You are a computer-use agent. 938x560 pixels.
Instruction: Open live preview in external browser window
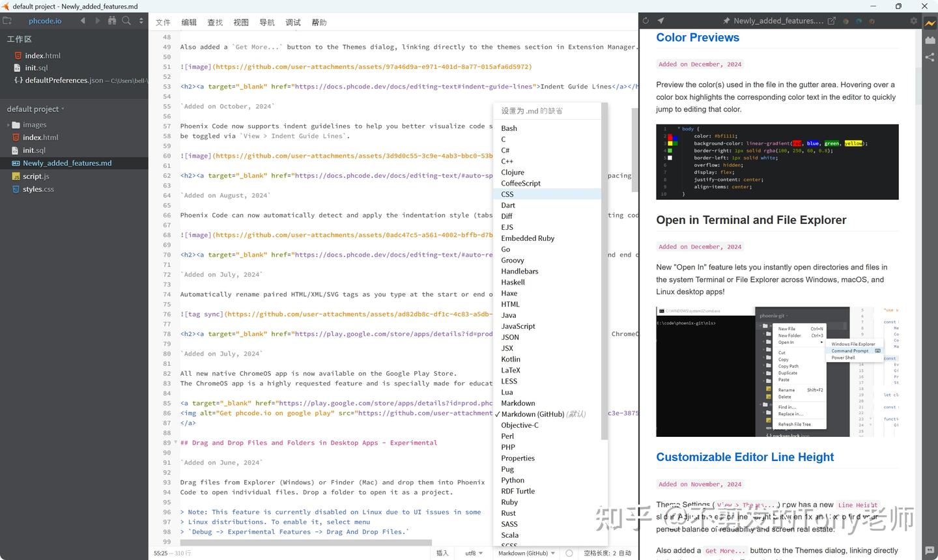[x=832, y=20]
